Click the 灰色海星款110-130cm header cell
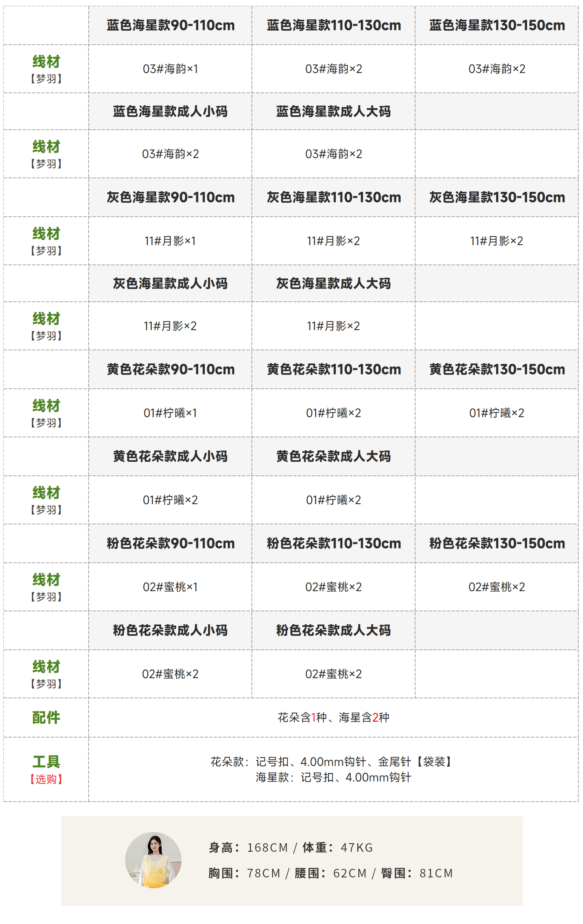This screenshot has height=924, width=583. 333,198
